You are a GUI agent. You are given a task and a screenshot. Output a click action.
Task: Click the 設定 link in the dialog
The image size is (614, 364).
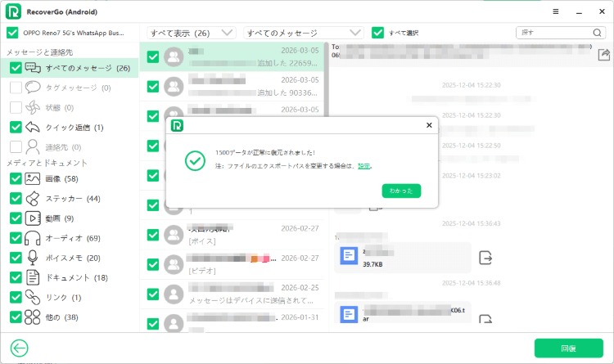tap(363, 166)
